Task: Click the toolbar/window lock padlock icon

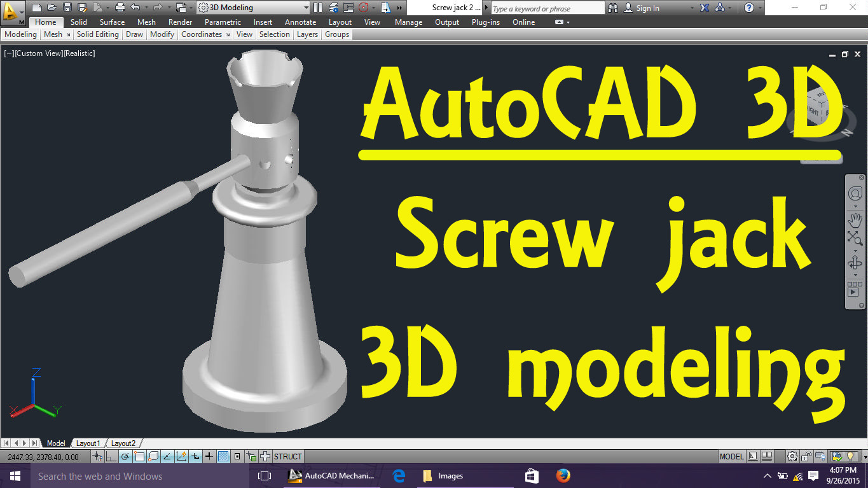Action: [806, 456]
